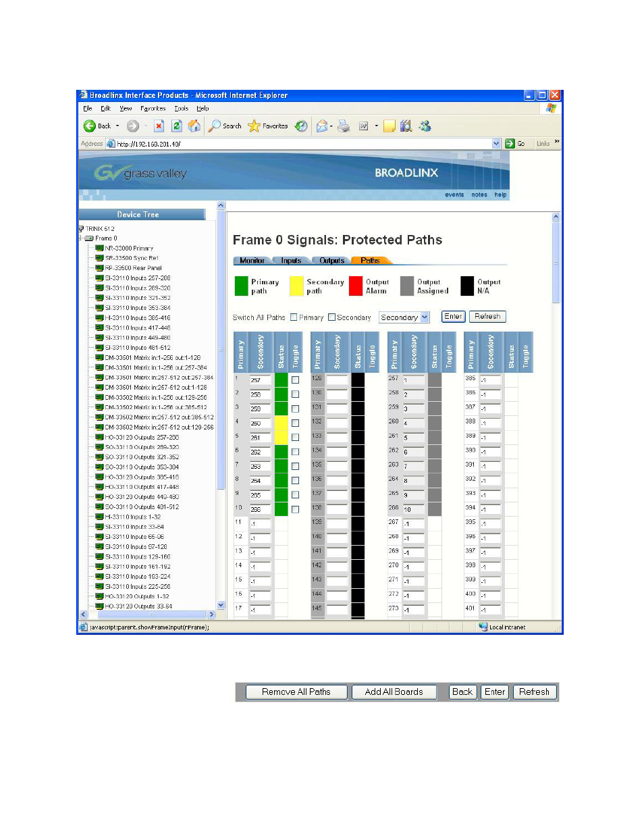Click the SR-33500 Sync Ref board icon

pos(99,258)
